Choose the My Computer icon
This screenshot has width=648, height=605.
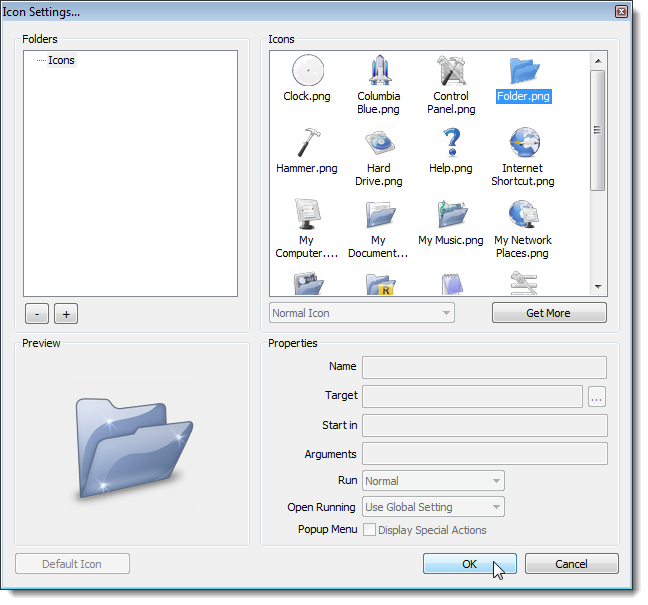(307, 214)
